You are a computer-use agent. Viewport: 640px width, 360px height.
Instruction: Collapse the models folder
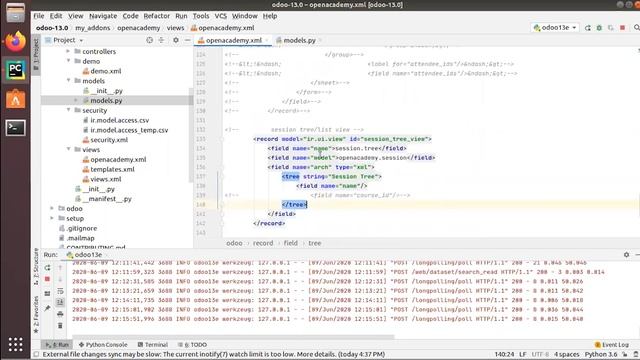click(x=68, y=81)
